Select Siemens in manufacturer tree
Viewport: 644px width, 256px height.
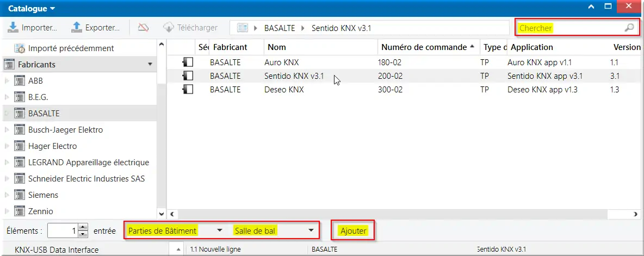pyautogui.click(x=43, y=195)
